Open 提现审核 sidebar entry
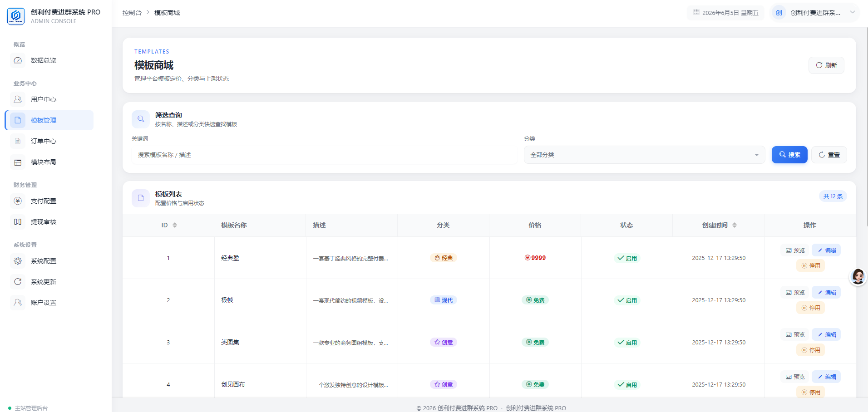This screenshot has width=868, height=412. (x=49, y=222)
